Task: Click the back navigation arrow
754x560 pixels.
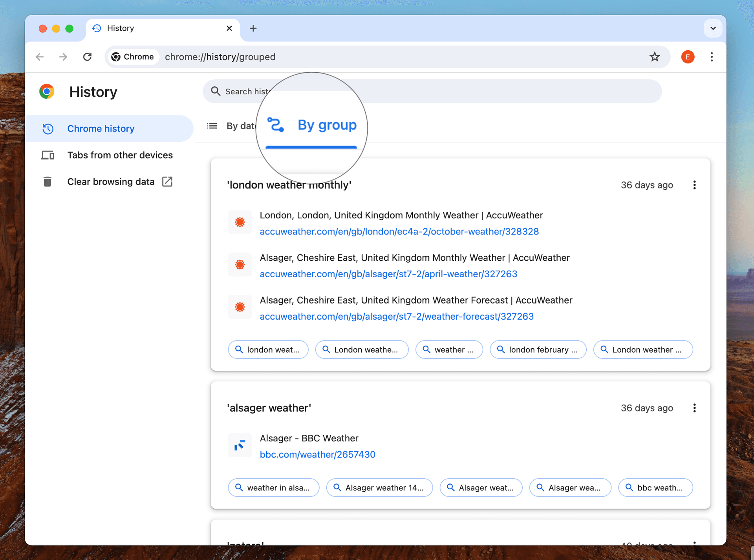Action: tap(40, 57)
